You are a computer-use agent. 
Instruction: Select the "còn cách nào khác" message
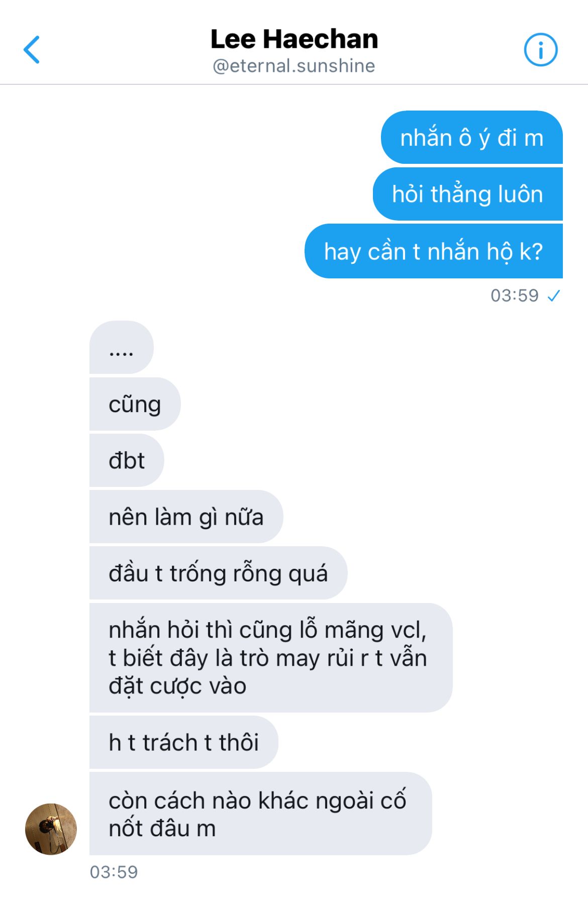coord(260,814)
